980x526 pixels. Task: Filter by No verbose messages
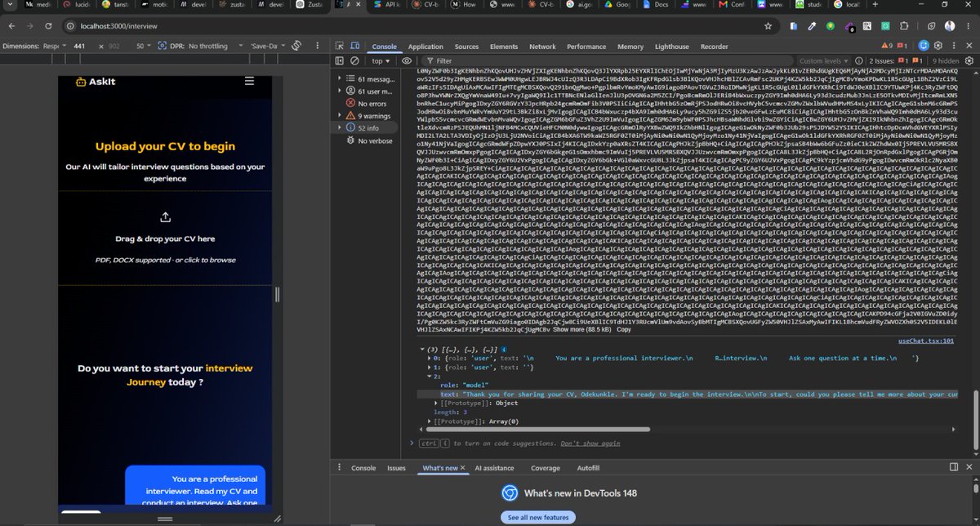click(369, 140)
